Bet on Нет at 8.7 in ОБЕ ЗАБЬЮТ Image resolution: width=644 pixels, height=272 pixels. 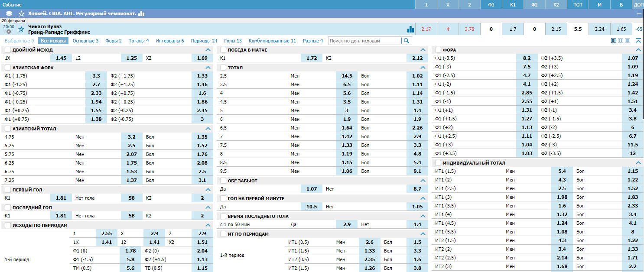(x=417, y=189)
